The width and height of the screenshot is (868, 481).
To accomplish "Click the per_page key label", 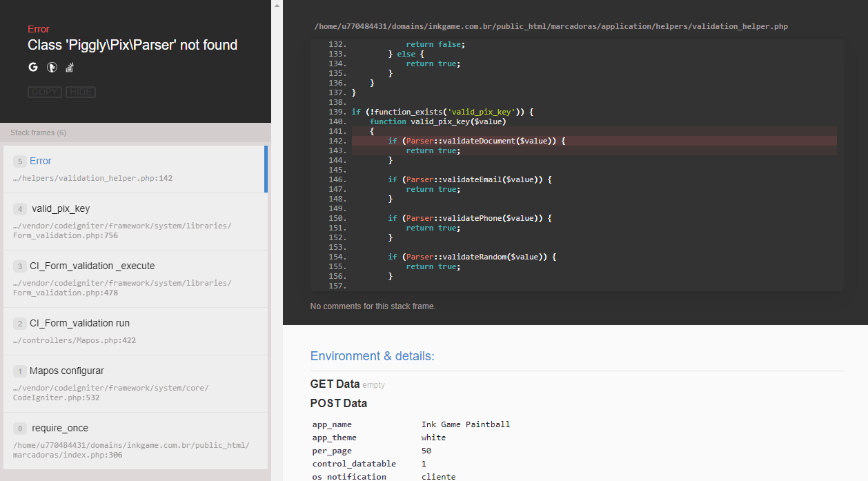I will [x=332, y=451].
